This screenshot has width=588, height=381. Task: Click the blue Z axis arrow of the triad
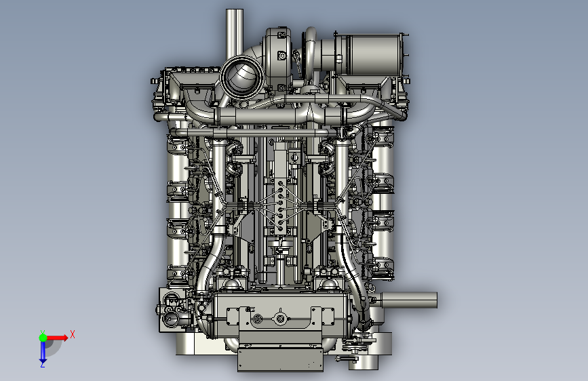click(x=43, y=353)
